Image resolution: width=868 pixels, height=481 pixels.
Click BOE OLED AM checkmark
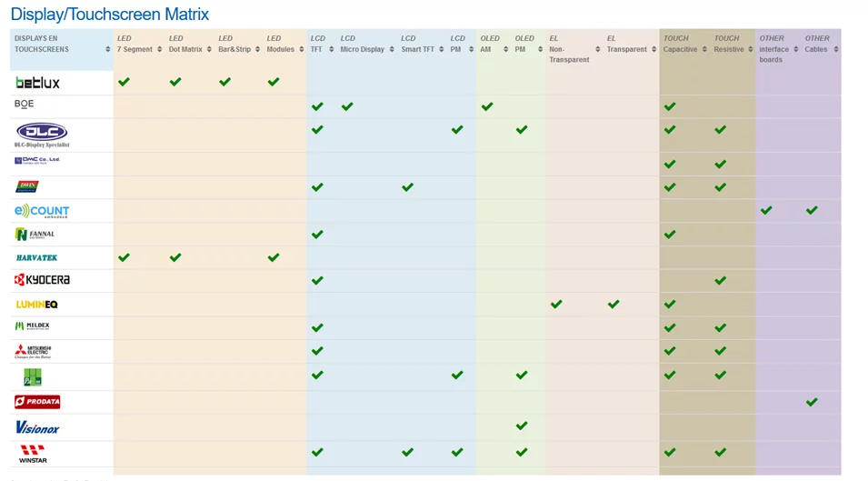(x=487, y=106)
